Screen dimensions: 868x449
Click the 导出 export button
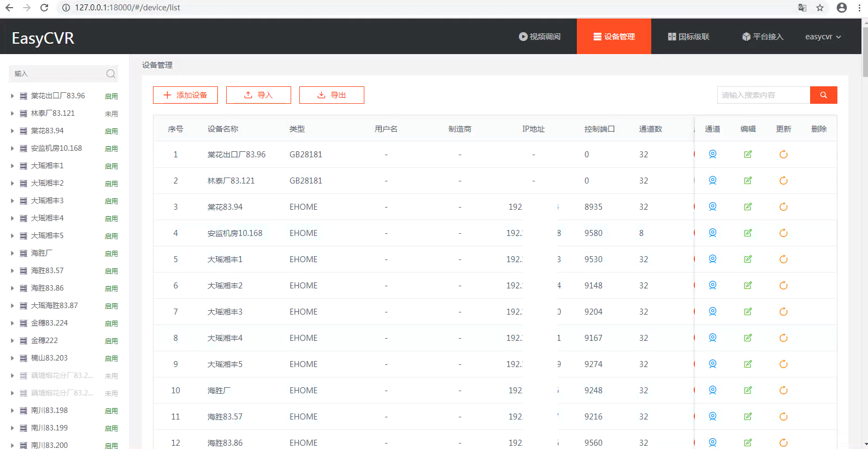tap(332, 95)
